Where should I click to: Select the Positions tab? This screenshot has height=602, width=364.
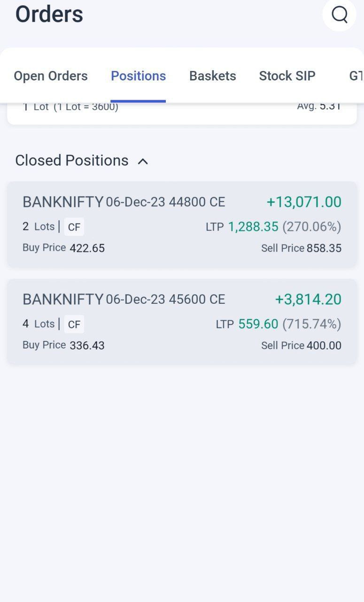click(x=138, y=76)
